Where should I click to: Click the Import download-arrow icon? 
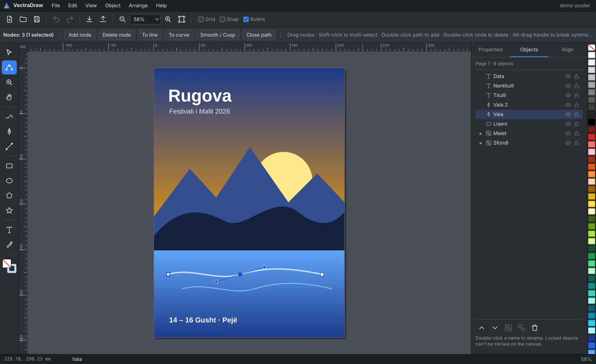pos(89,19)
